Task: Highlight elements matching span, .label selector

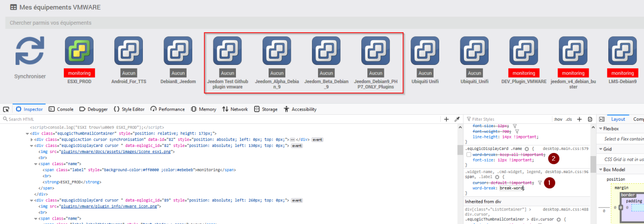Action: [497, 177]
